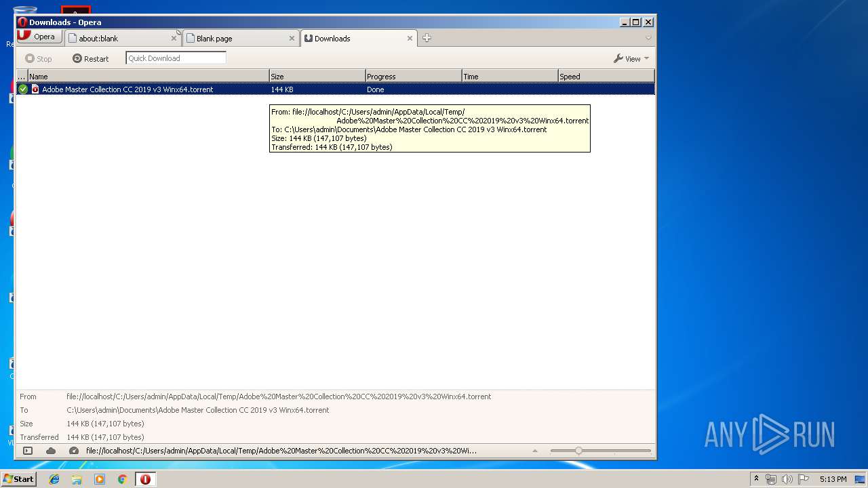Close the about:blank tab

pyautogui.click(x=174, y=39)
